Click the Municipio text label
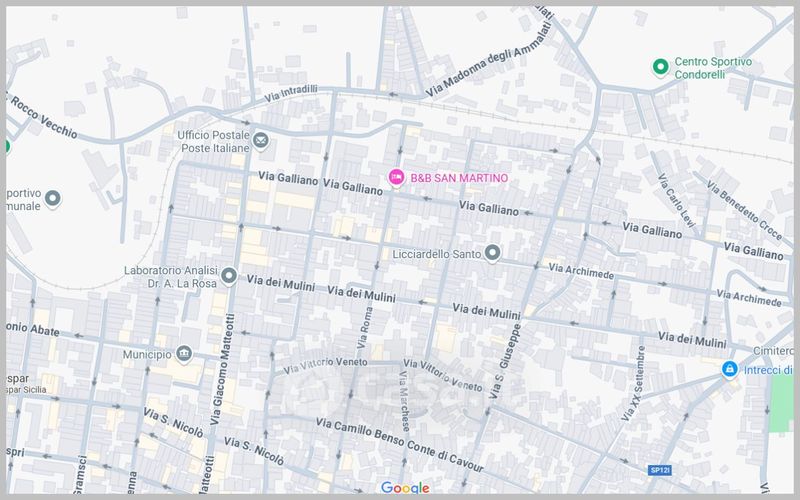The image size is (800, 500). coord(146,354)
